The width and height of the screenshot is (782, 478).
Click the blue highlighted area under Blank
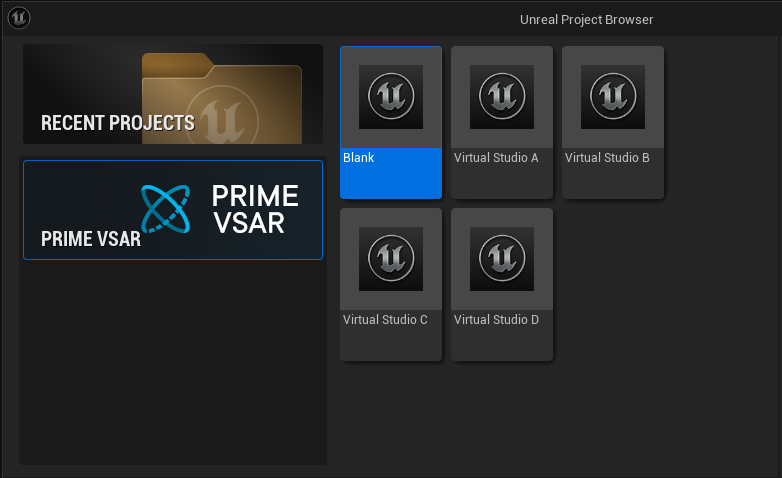click(391, 182)
